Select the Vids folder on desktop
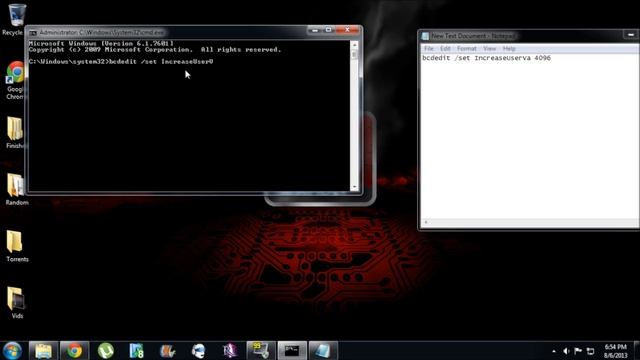The width and height of the screenshot is (640, 360). click(16, 303)
